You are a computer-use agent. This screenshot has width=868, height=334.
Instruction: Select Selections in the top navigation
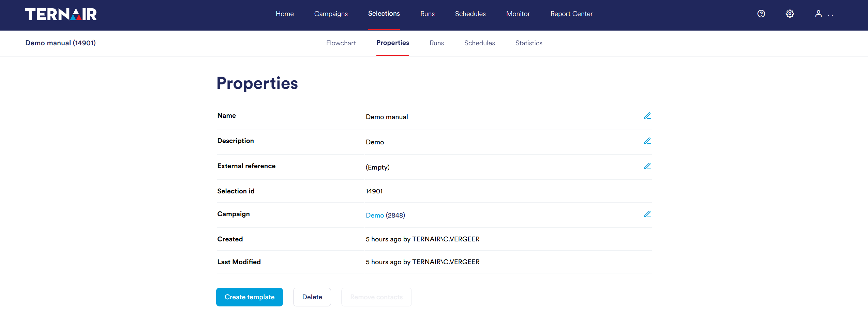[x=384, y=14]
